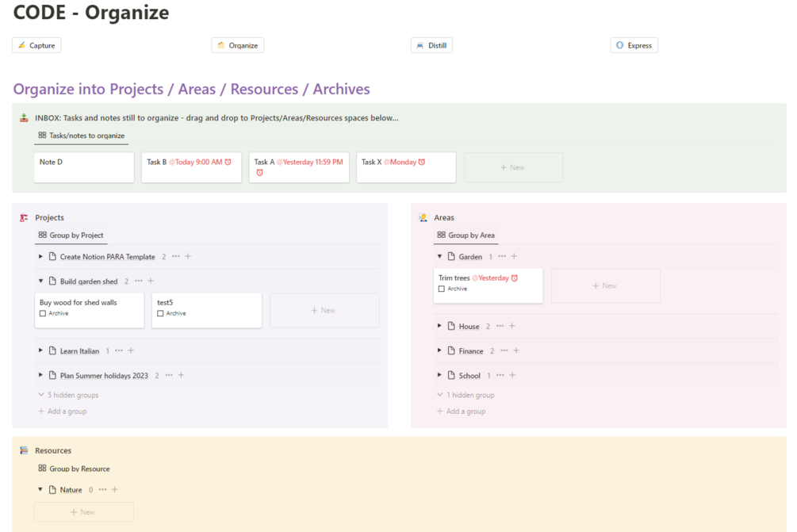This screenshot has width=797, height=532.
Task: Go to the Distill page button
Action: pyautogui.click(x=431, y=46)
